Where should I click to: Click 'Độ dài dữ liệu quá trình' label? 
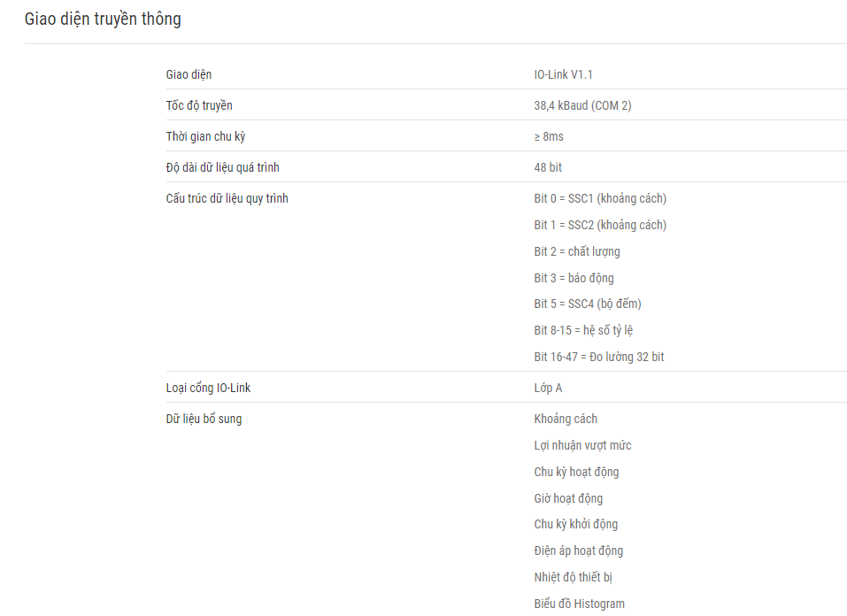(222, 167)
